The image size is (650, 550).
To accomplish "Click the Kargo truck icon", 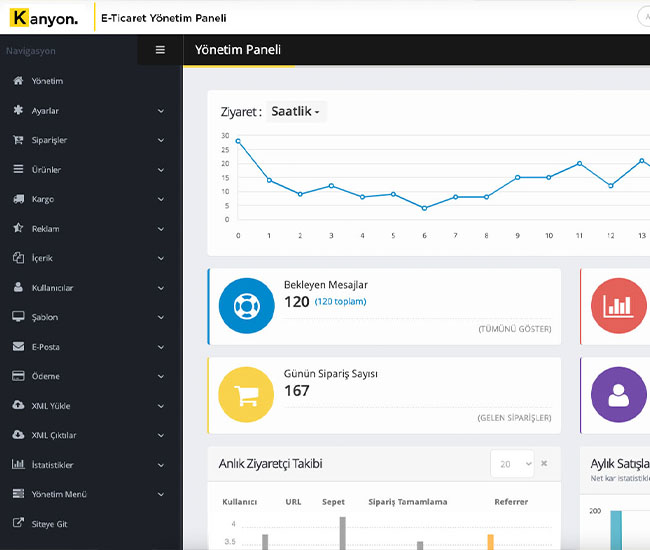I will pos(18,199).
